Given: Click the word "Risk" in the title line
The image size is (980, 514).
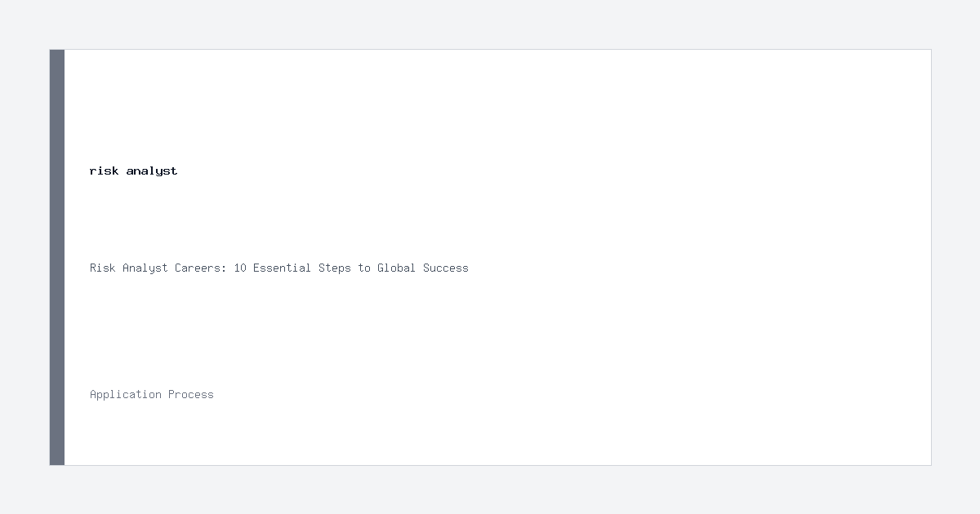Looking at the screenshot, I should [103, 268].
